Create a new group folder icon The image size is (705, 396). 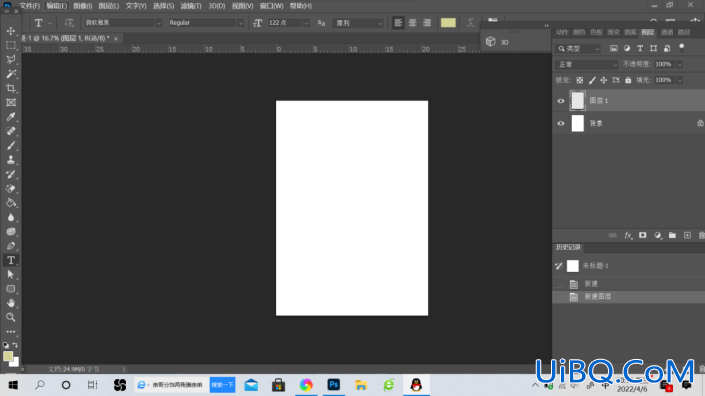coord(672,236)
